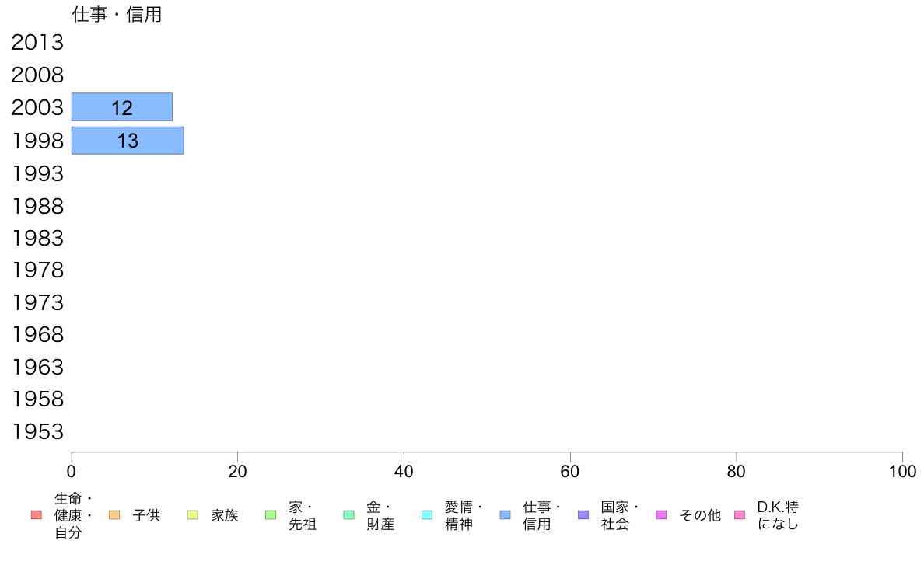Click the 100 tick on the axis
The width and height of the screenshot is (924, 572).
[902, 471]
